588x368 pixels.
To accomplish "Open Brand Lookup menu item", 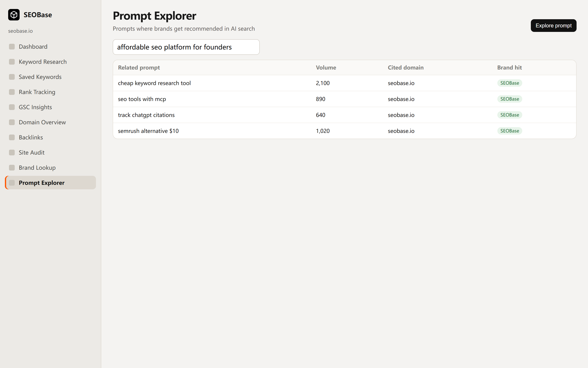I will point(50,168).
